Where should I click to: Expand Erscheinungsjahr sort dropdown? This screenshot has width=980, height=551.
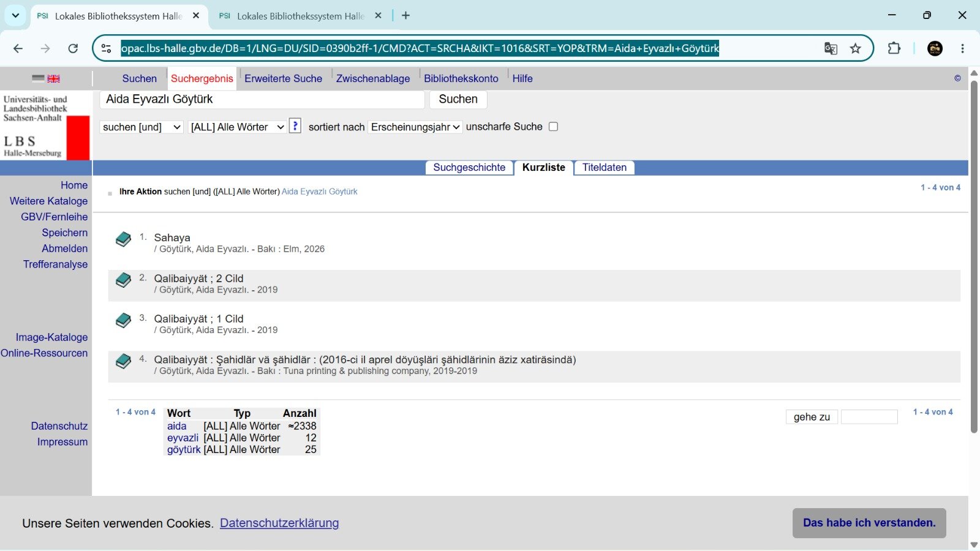coord(415,127)
